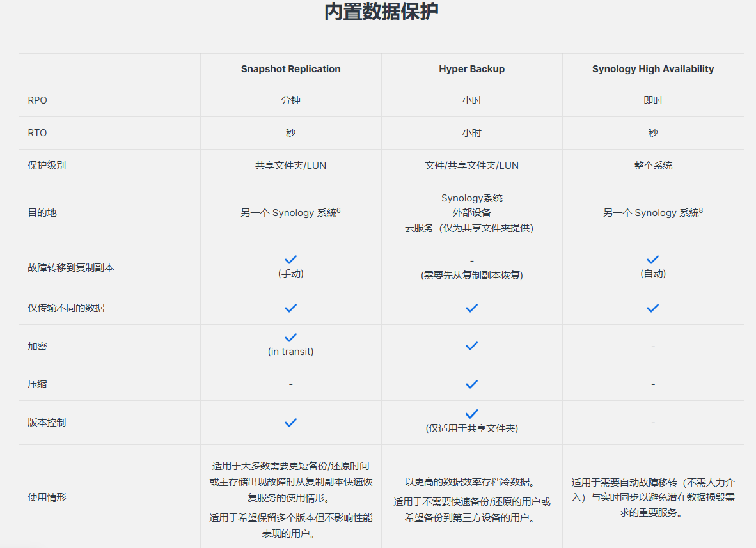This screenshot has width=756, height=548.
Task: Click the RTO row label
Action: coord(37,133)
